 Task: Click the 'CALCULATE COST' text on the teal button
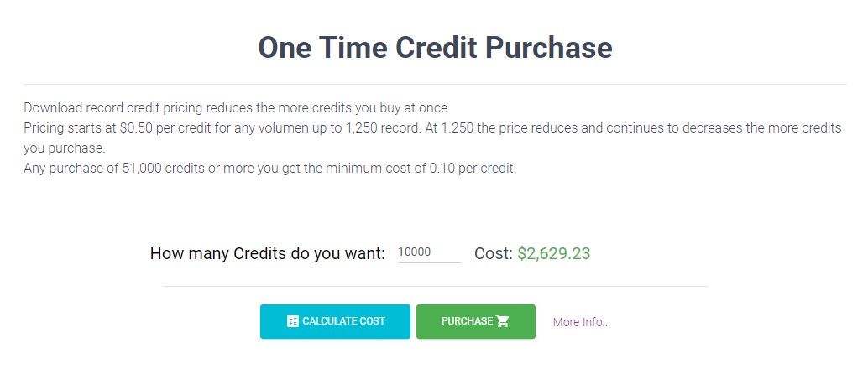coord(344,321)
